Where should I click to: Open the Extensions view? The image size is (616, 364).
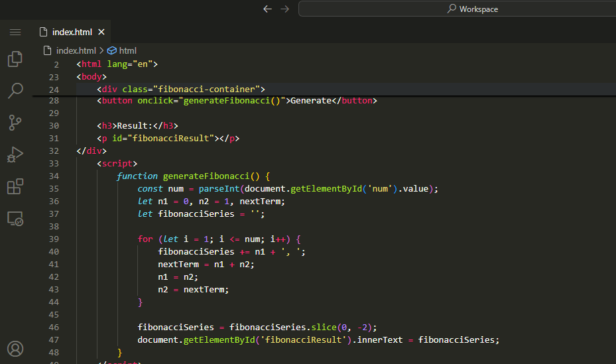(15, 186)
